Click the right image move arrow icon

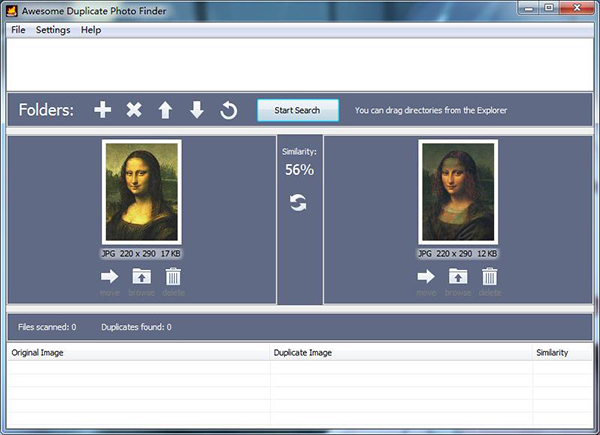click(x=426, y=276)
